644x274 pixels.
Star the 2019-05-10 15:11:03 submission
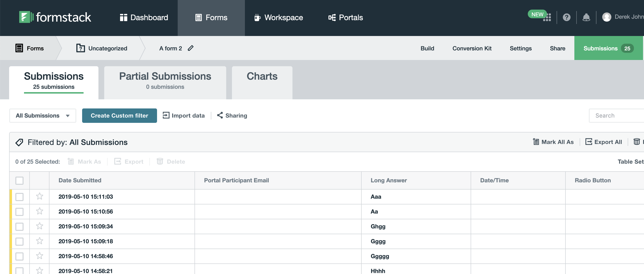[40, 196]
